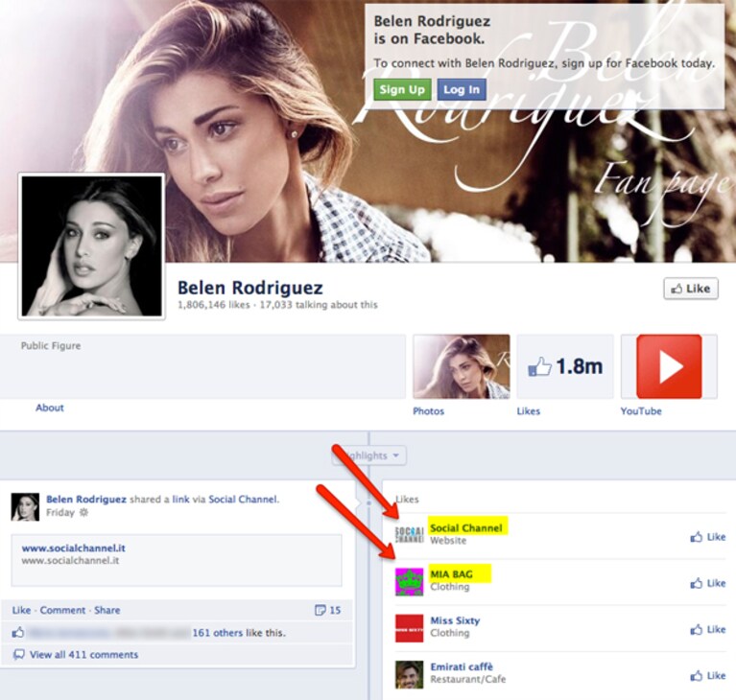Open the About link
The width and height of the screenshot is (736, 700).
point(50,408)
